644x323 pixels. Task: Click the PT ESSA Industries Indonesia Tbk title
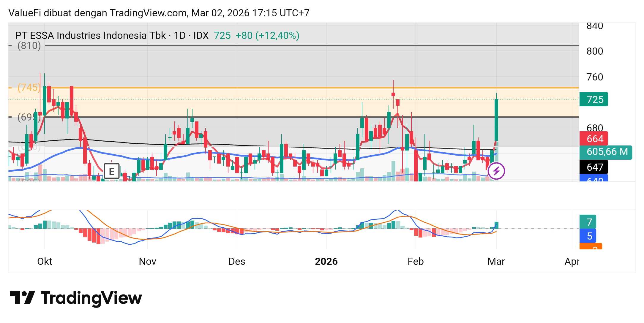tap(90, 36)
